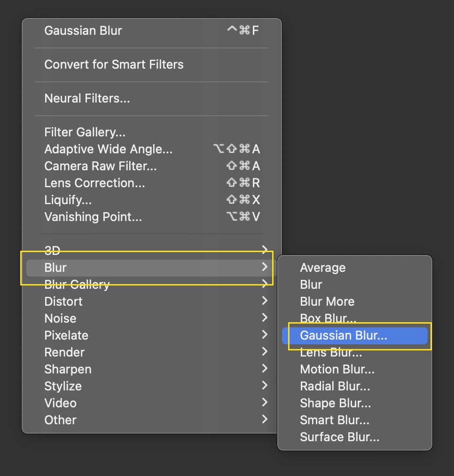The image size is (454, 476).
Task: Choose Convert for Smart Filters
Action: tap(114, 64)
